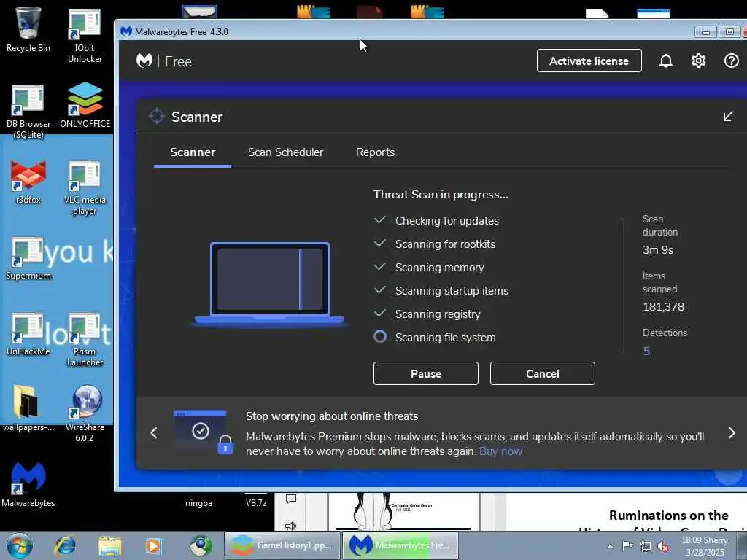Select the ningba desktop item label
The image size is (747, 560).
[x=198, y=503]
